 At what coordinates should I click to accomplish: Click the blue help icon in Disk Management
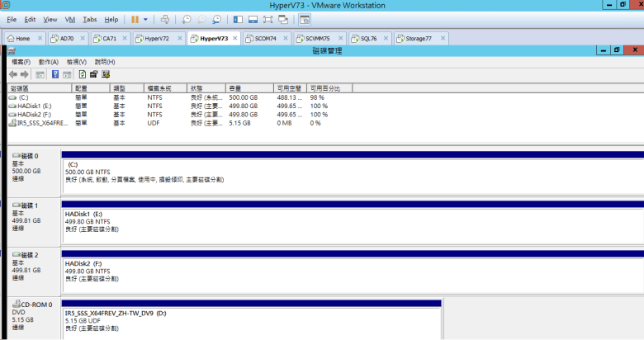tap(54, 74)
